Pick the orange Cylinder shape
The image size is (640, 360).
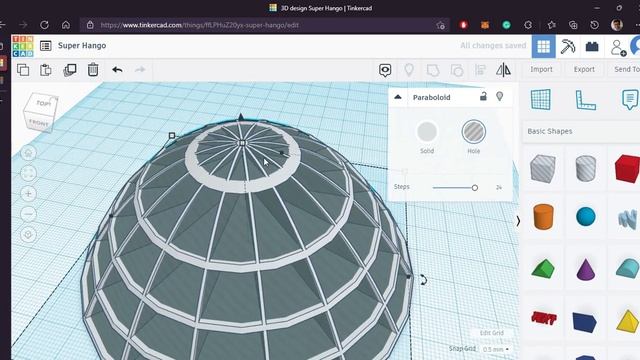coord(543,217)
